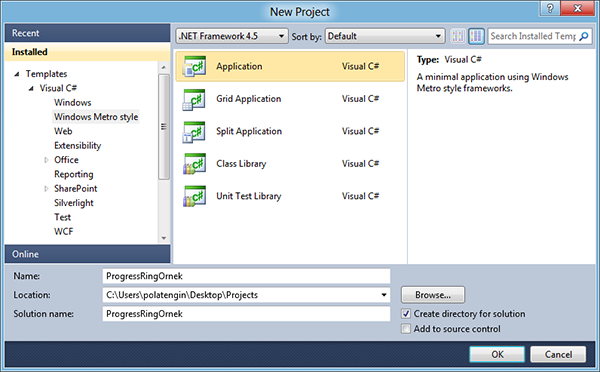Select the Extensibility category
Image resolution: width=600 pixels, height=372 pixels.
78,146
